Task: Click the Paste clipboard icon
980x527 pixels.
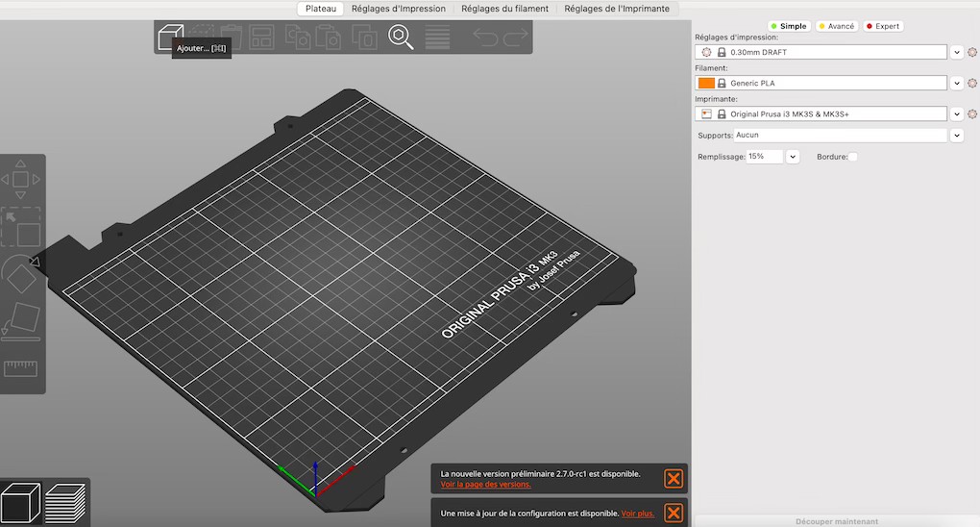Action: (x=328, y=37)
